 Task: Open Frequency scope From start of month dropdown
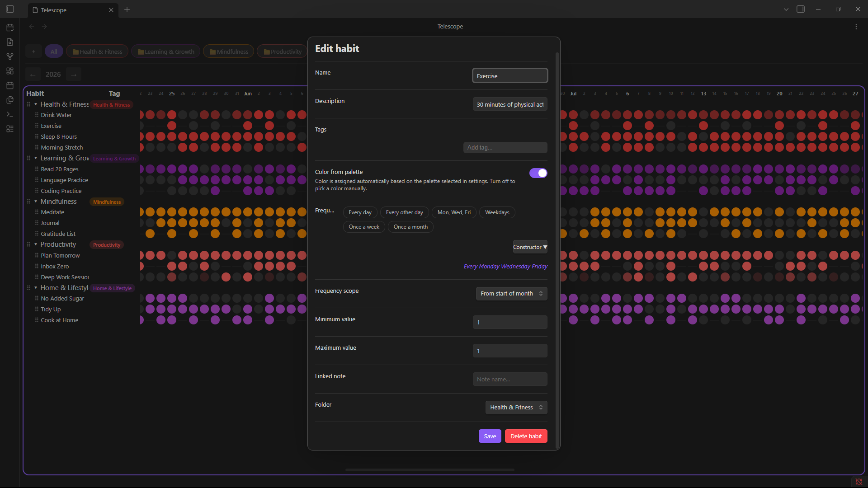[x=511, y=294]
